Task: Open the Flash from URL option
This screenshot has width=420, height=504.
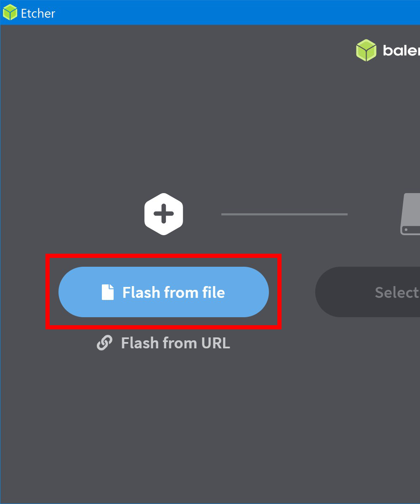Action: [x=163, y=342]
